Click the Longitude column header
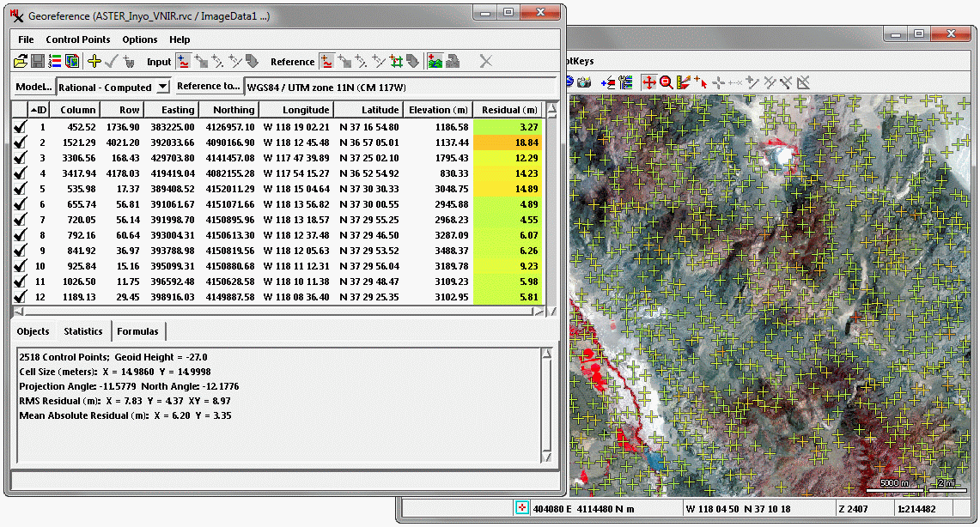 coord(296,110)
